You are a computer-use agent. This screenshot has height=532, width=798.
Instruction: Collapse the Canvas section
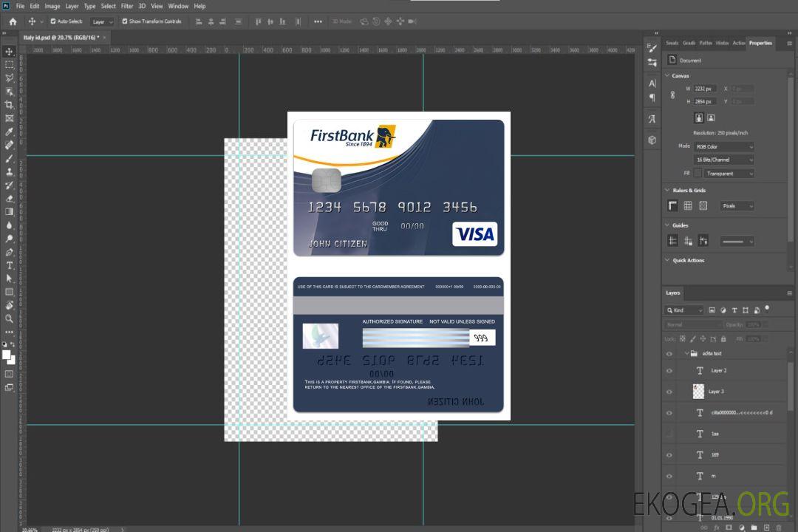click(667, 75)
